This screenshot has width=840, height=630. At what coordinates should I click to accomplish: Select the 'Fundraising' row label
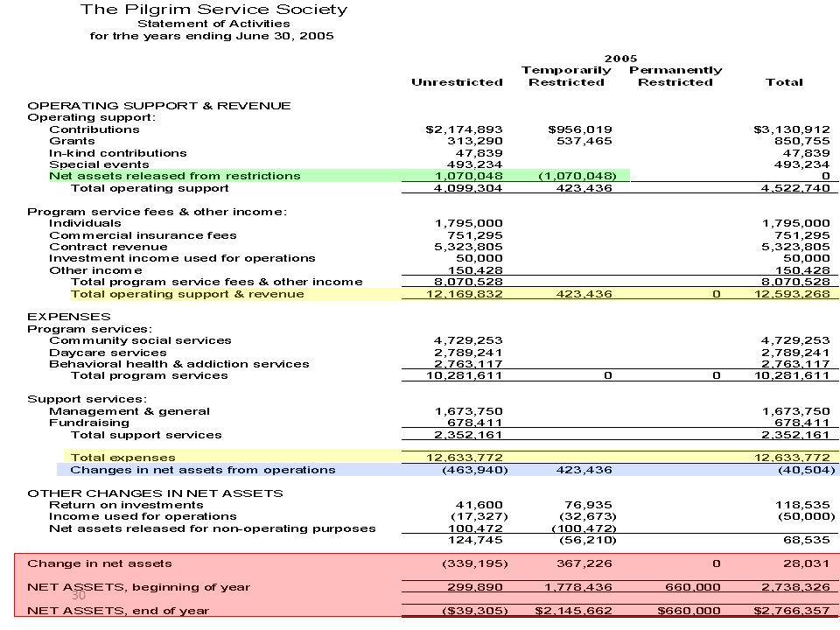[x=89, y=423]
